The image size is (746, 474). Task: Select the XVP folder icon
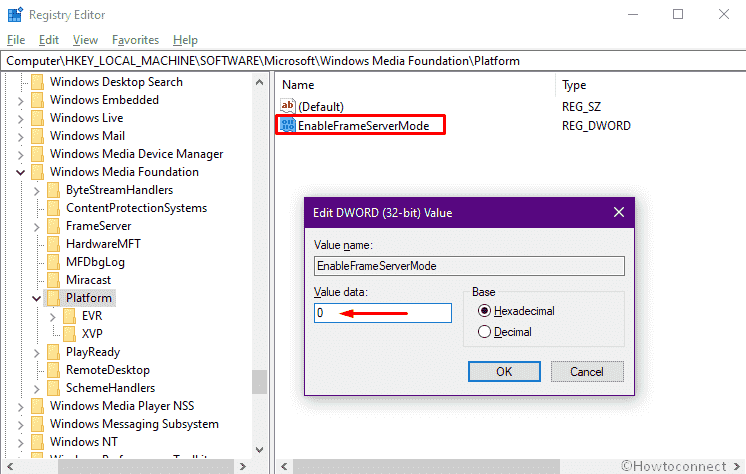click(x=69, y=334)
